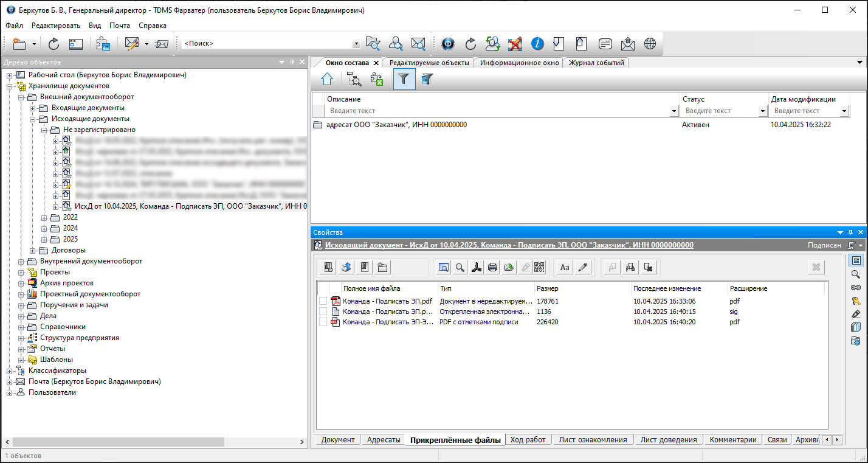Click the Aa rename icon in the files toolbar
Viewport: 868px width, 463px height.
[565, 267]
